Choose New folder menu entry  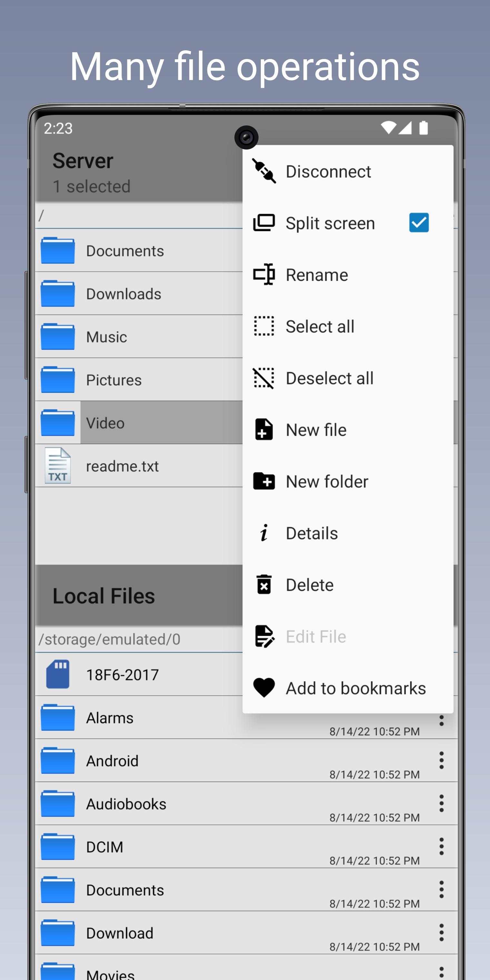point(348,481)
